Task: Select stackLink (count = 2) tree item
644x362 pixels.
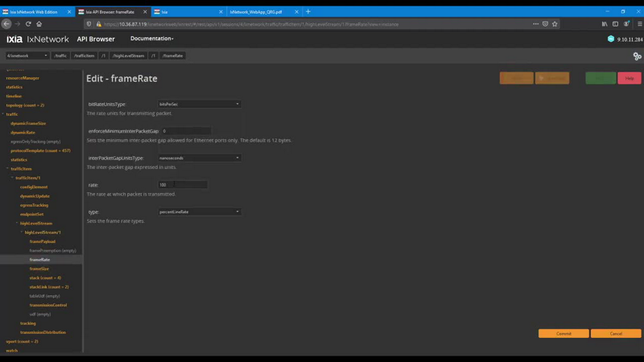Action: point(49,287)
